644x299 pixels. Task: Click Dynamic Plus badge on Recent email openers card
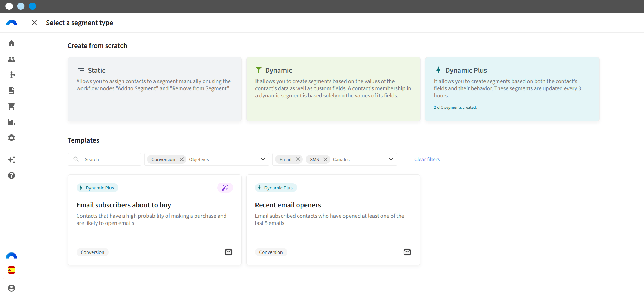pyautogui.click(x=276, y=188)
